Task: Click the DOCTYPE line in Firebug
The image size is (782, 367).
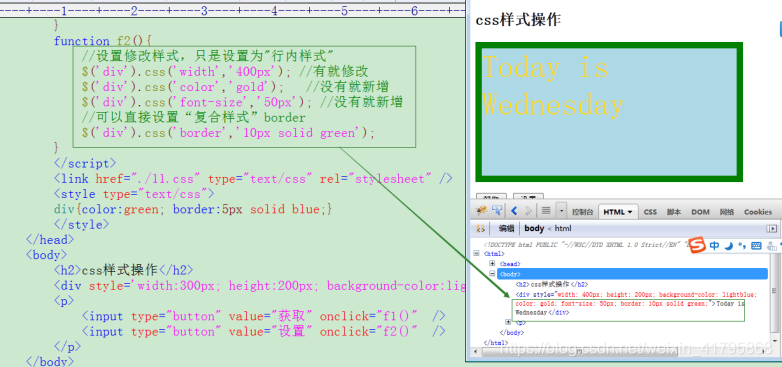Action: [x=586, y=244]
